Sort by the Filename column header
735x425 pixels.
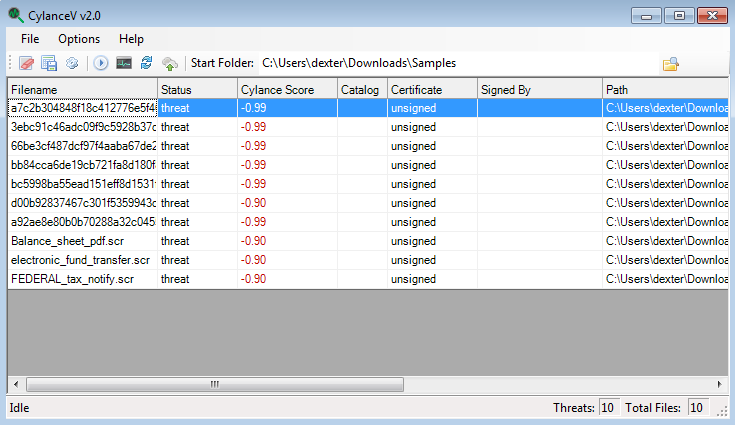[x=82, y=89]
